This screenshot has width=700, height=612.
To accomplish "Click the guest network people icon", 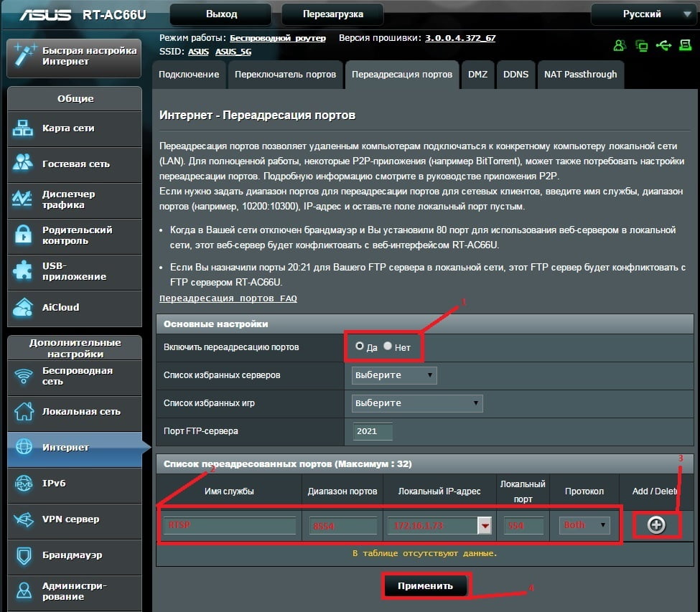I will [23, 162].
